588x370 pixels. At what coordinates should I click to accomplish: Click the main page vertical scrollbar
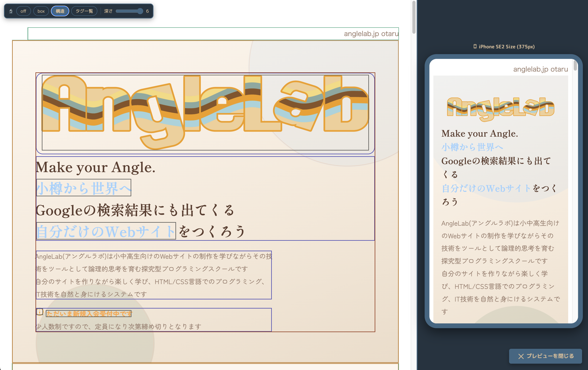(x=414, y=17)
